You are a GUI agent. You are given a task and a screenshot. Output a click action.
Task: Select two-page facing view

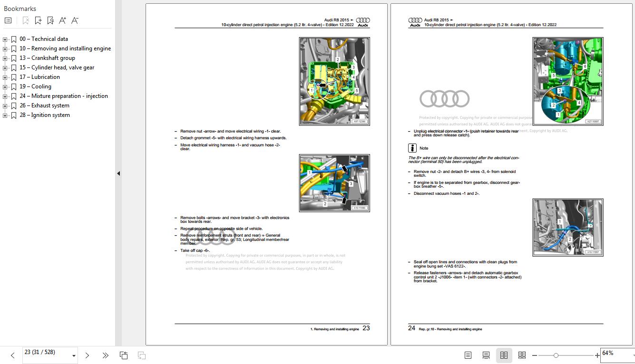504,355
